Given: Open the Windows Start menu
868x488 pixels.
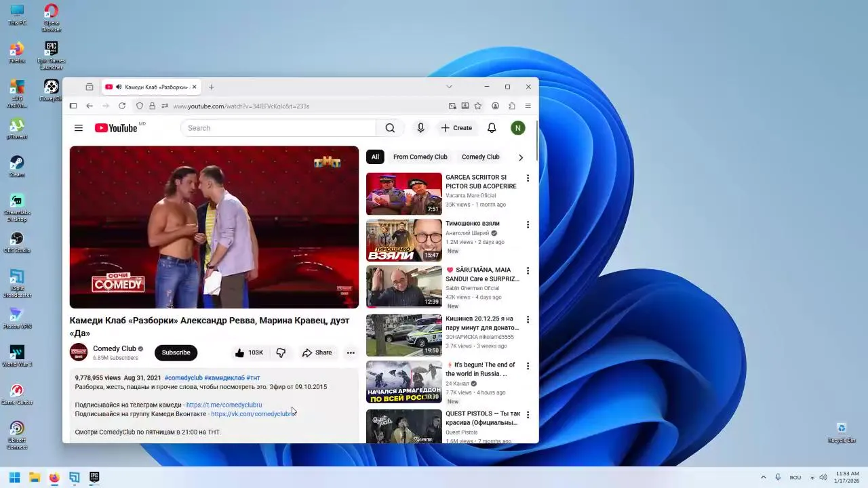Looking at the screenshot, I should coord(14,477).
